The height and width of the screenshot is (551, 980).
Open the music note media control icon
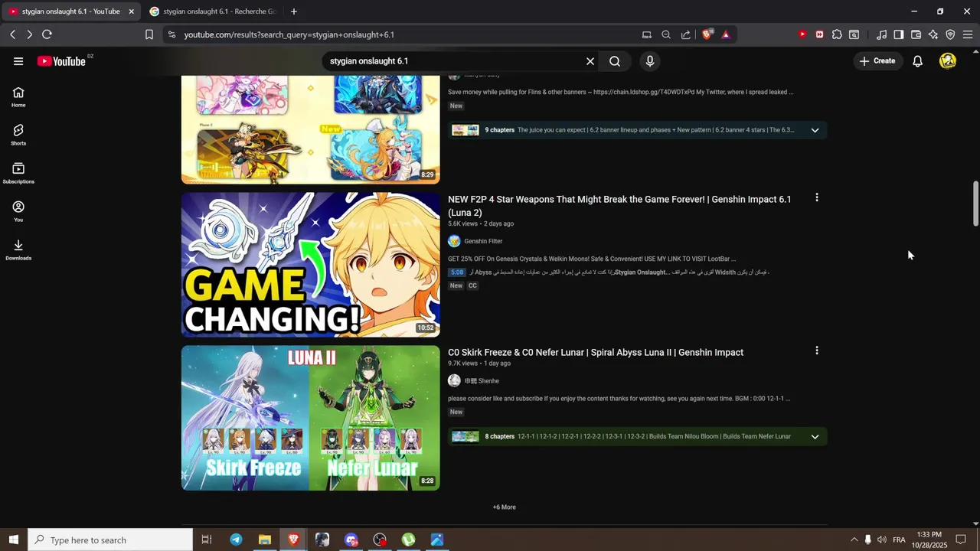(882, 34)
